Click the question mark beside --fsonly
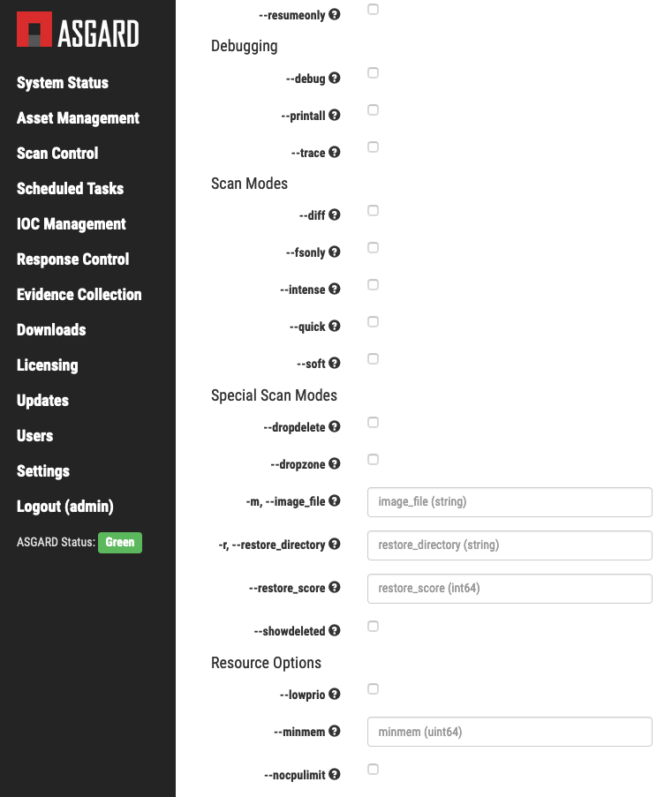 point(335,252)
